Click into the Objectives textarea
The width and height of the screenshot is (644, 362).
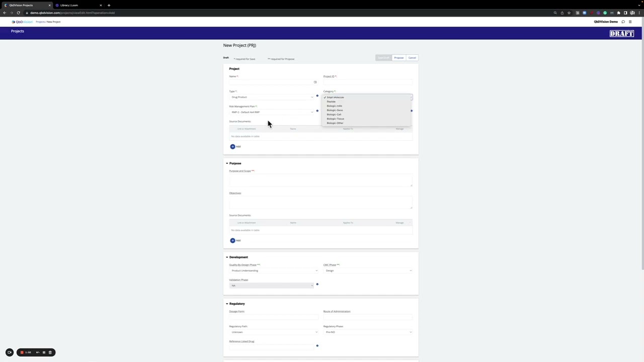[320, 202]
